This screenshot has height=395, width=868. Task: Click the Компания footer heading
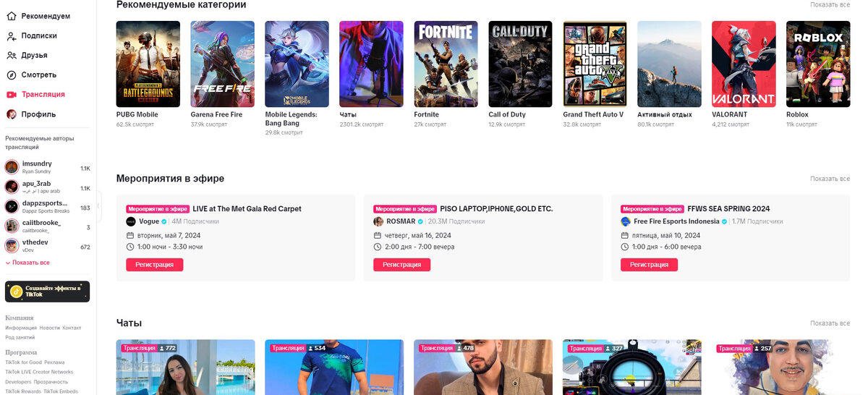20,318
